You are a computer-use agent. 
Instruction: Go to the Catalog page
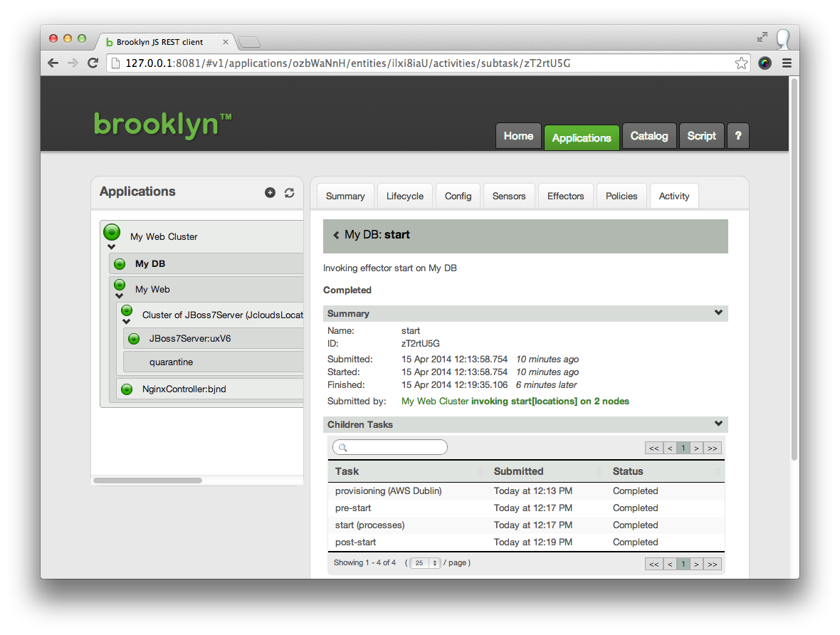[x=649, y=136]
